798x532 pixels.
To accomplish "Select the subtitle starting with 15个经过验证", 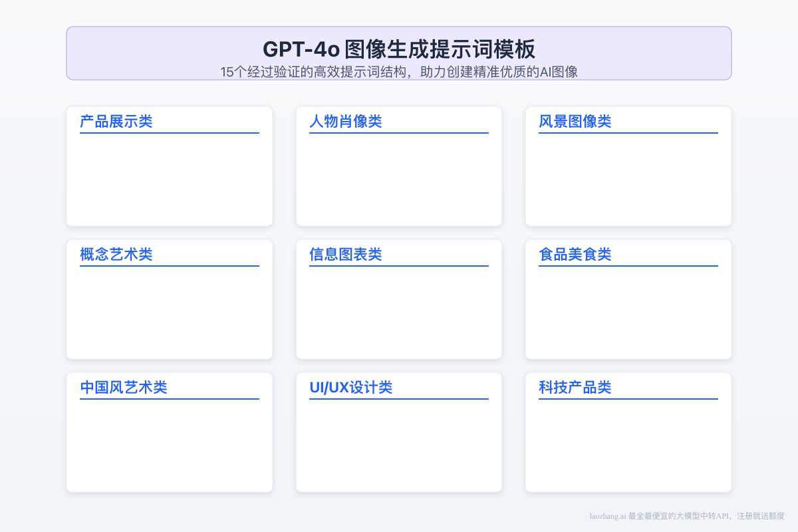I will pyautogui.click(x=399, y=72).
